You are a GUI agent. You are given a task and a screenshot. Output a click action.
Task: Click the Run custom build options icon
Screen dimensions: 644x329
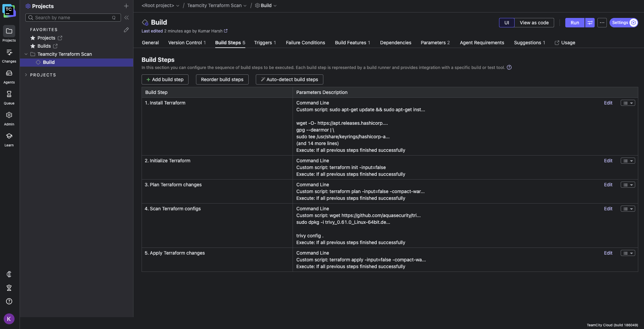(x=590, y=23)
